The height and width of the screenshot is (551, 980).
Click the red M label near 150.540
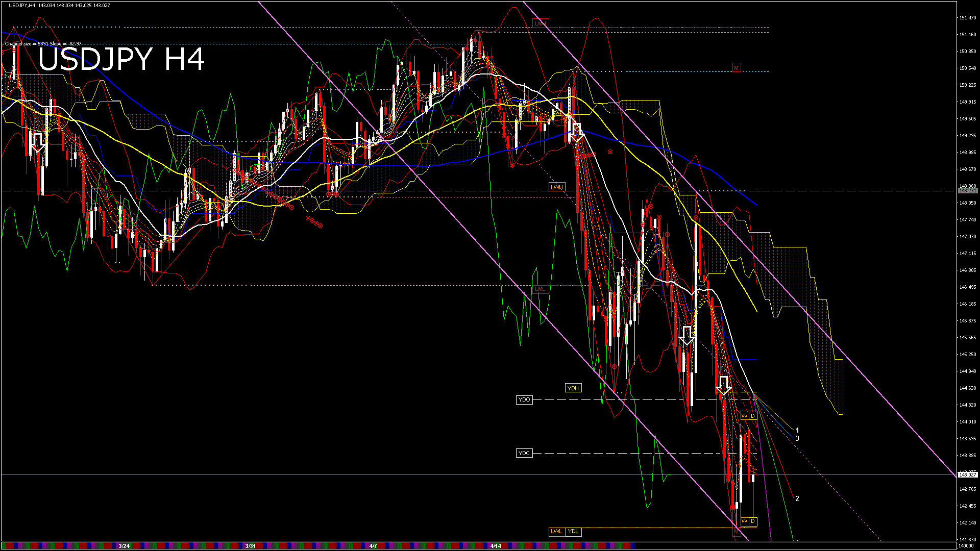tap(736, 67)
